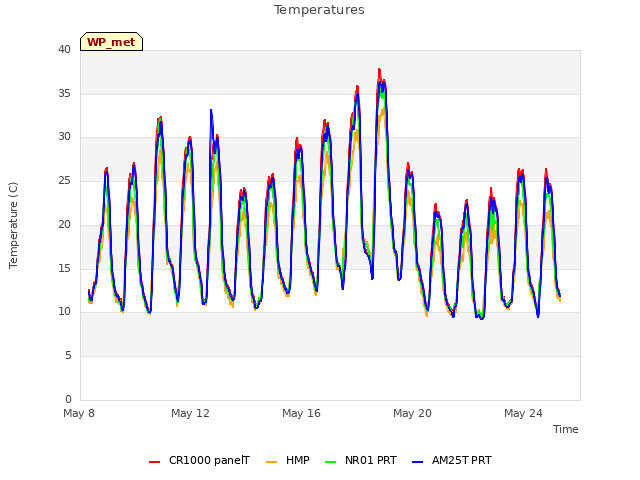Click the 30 y-axis label
The height and width of the screenshot is (480, 640).
point(64,137)
